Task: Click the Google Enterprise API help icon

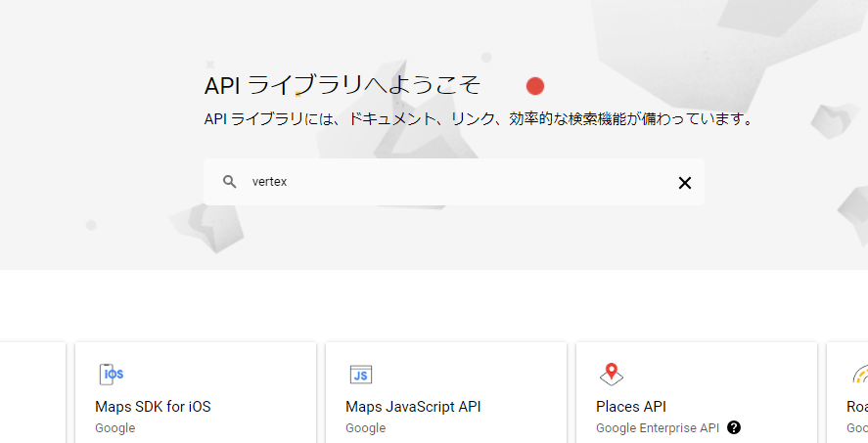Action: click(x=734, y=427)
